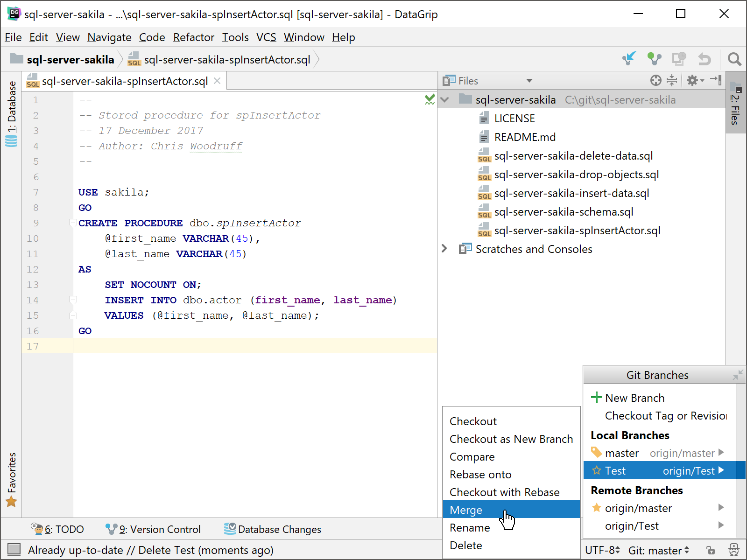747x560 pixels.
Task: Click the Commit changes toolbar icon
Action: pyautogui.click(x=654, y=59)
